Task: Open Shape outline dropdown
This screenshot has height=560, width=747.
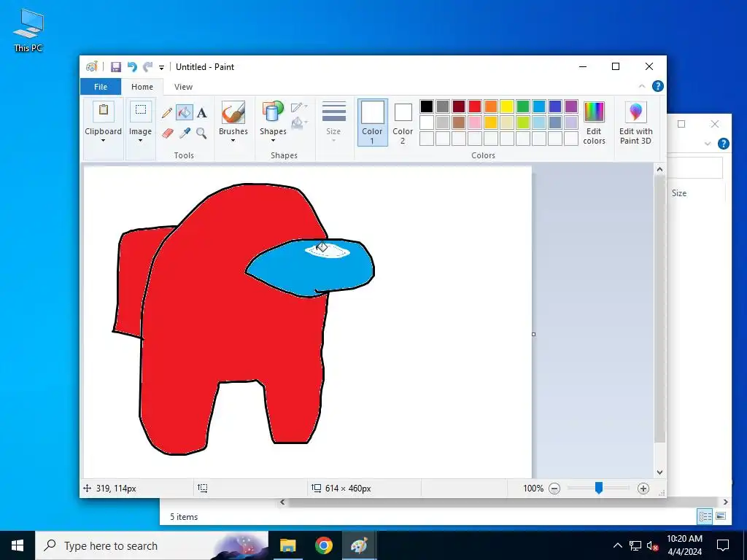Action: click(x=299, y=106)
